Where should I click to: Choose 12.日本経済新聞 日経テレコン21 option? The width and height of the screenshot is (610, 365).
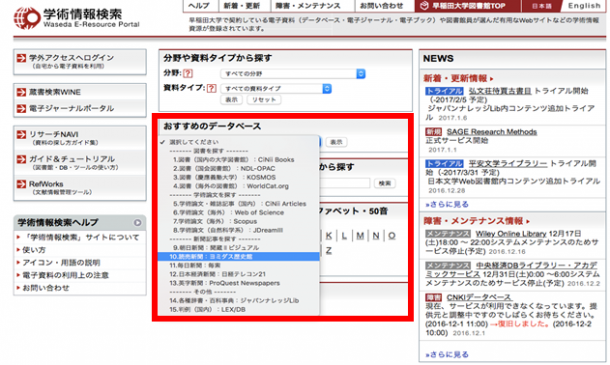click(x=238, y=274)
